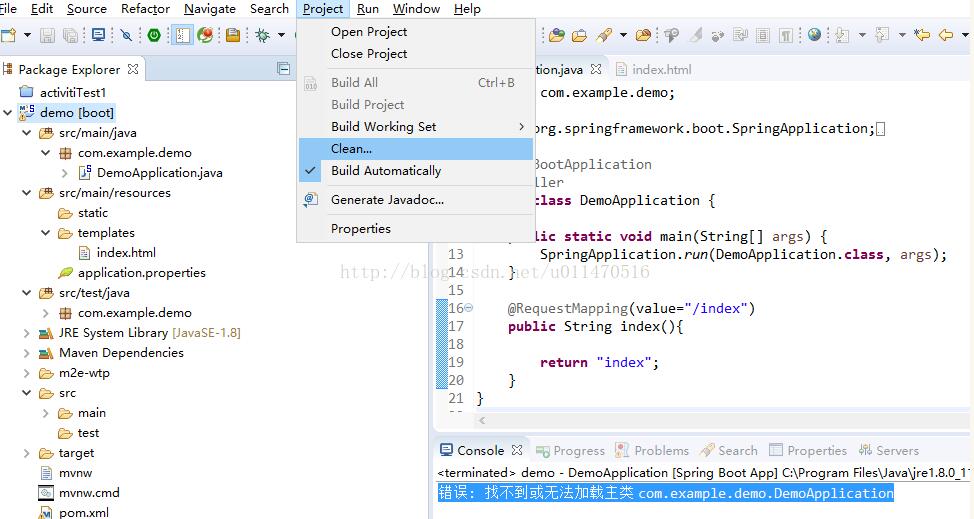The width and height of the screenshot is (974, 519).
Task: Toggle the line 16 folding marker
Action: click(469, 308)
